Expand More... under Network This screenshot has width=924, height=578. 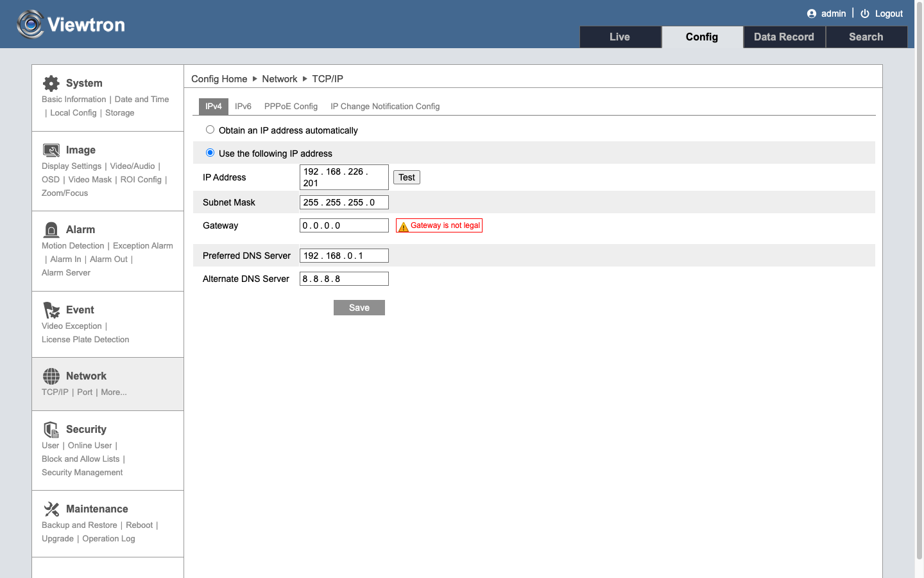(x=114, y=392)
